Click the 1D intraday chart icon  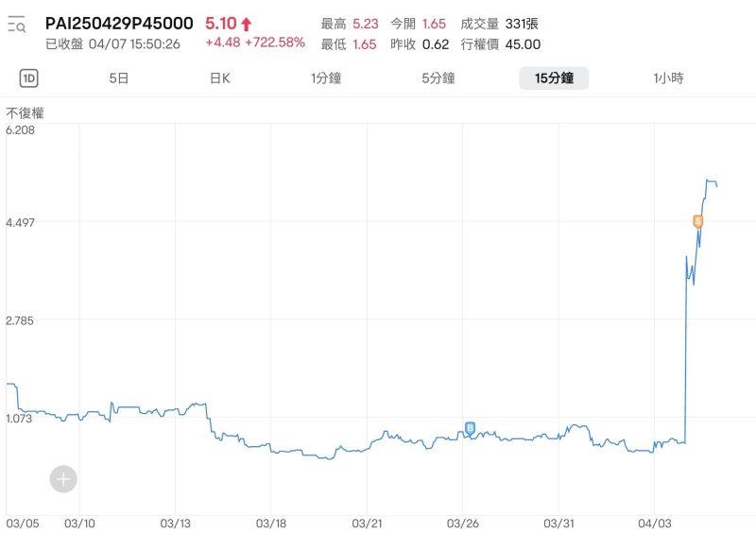tap(29, 78)
